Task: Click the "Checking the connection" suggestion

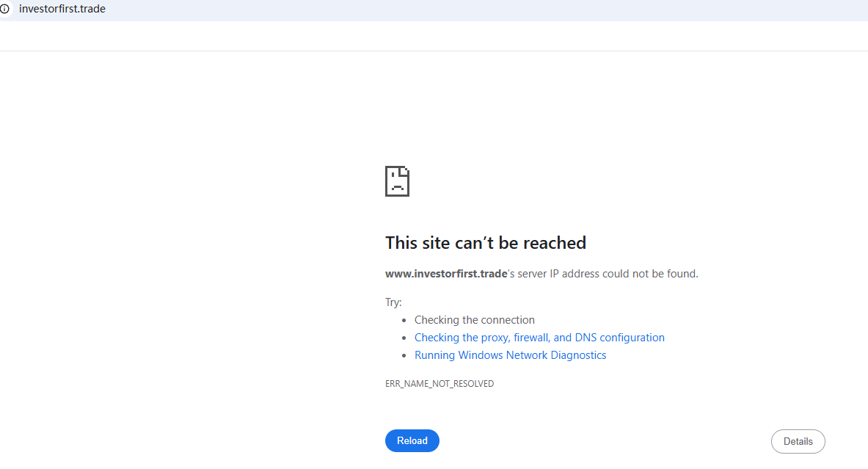Action: (x=475, y=319)
